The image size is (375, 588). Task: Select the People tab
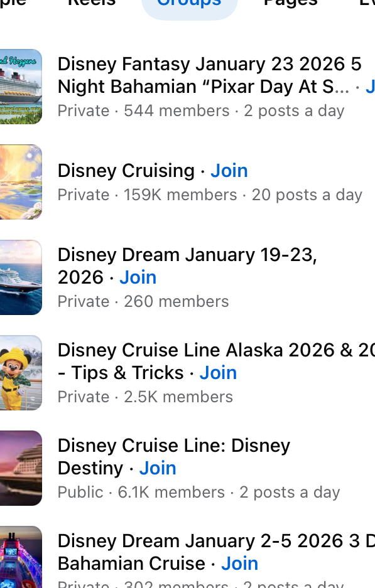13,4
